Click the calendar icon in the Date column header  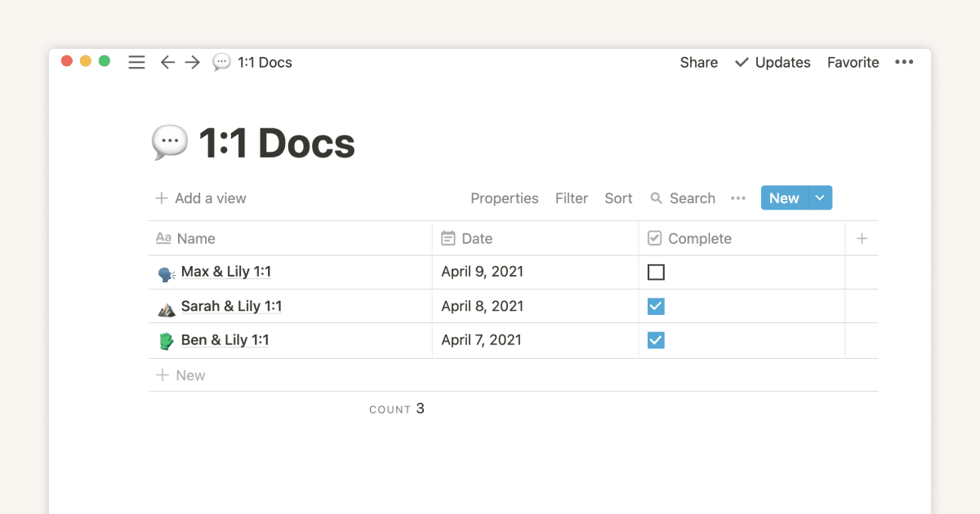click(x=448, y=238)
